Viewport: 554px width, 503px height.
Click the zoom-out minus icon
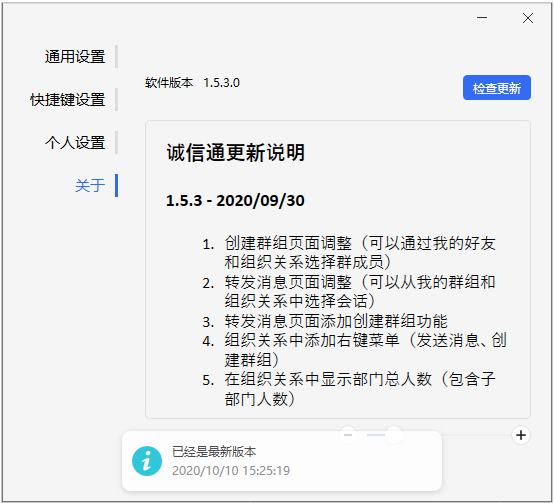pyautogui.click(x=348, y=435)
